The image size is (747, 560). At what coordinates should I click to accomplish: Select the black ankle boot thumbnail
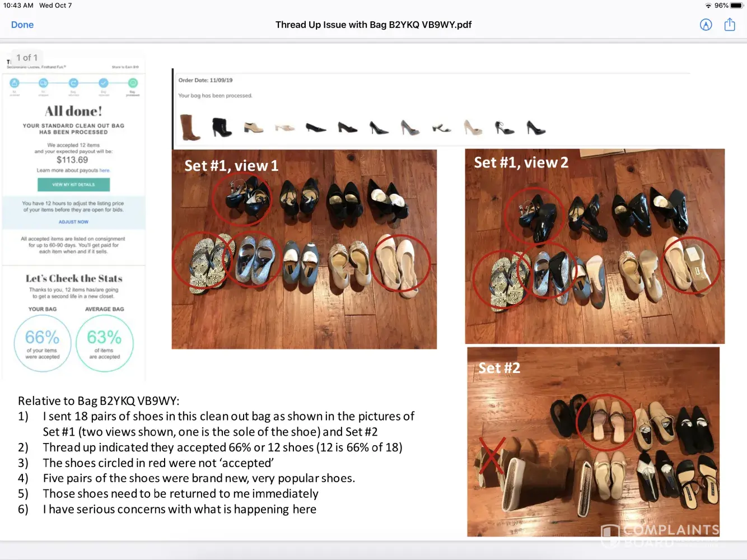coord(222,128)
